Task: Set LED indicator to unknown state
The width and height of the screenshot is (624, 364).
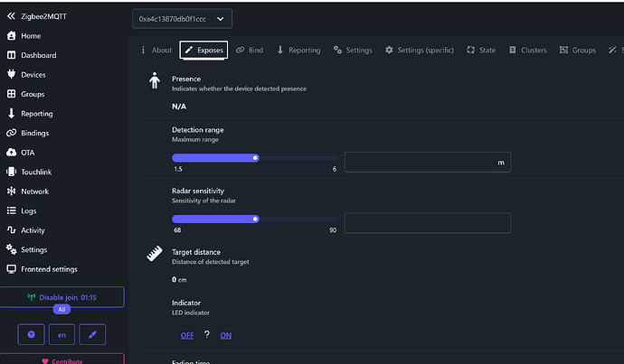Action: pos(206,335)
